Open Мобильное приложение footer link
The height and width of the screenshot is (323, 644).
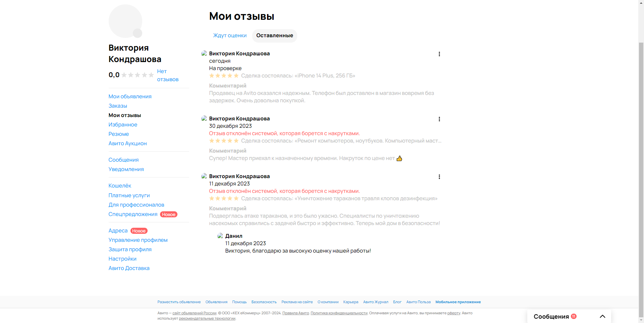(x=458, y=302)
